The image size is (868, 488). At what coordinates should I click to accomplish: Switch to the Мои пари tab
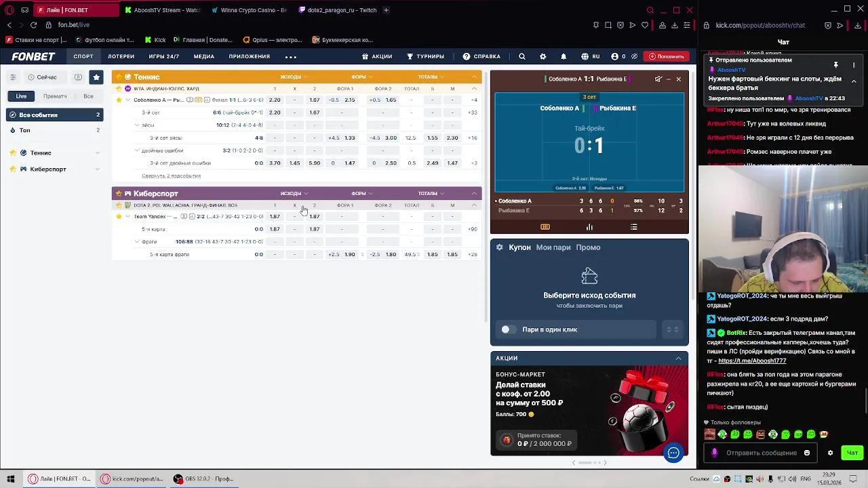553,247
